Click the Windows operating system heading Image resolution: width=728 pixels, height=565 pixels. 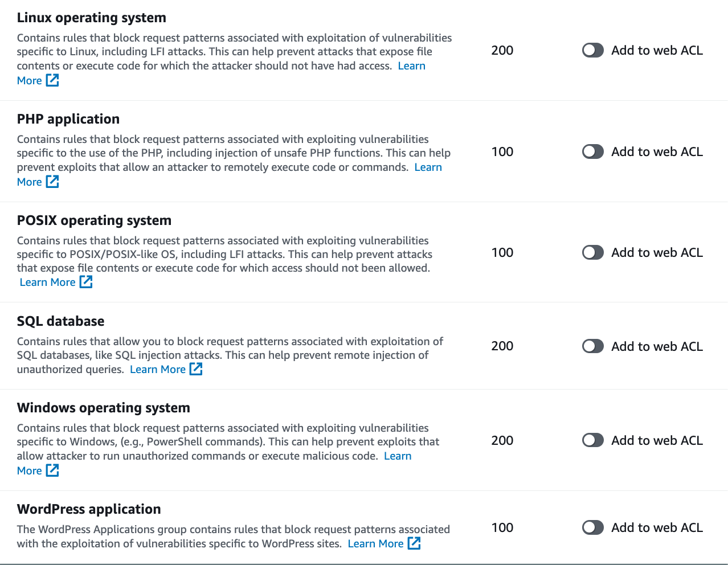(x=103, y=408)
